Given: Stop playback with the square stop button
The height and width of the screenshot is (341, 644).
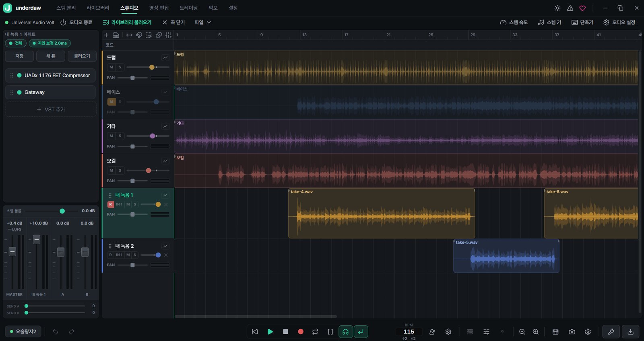Looking at the screenshot, I should pos(285,332).
